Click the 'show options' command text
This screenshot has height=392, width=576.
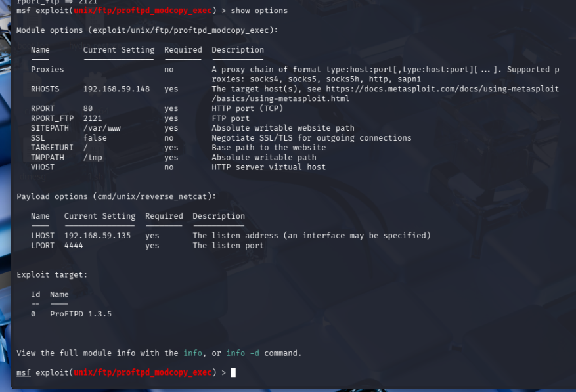[x=259, y=11]
